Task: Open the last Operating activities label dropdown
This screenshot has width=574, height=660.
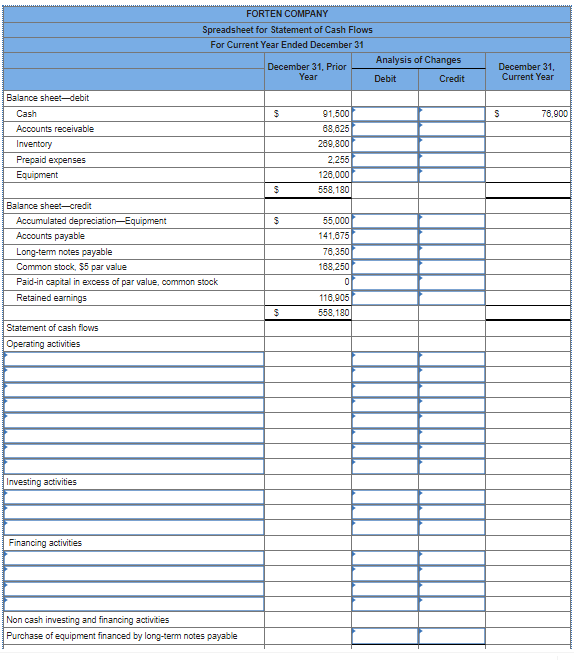Action: click(x=134, y=466)
